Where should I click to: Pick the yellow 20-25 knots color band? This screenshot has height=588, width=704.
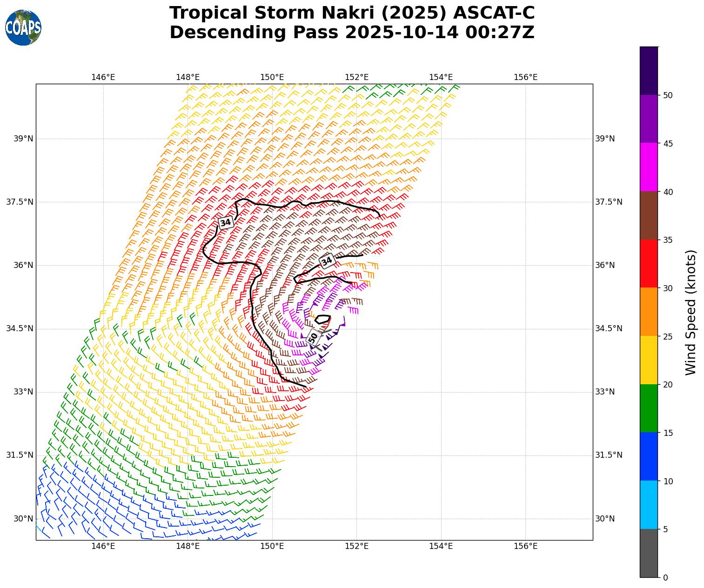(649, 360)
